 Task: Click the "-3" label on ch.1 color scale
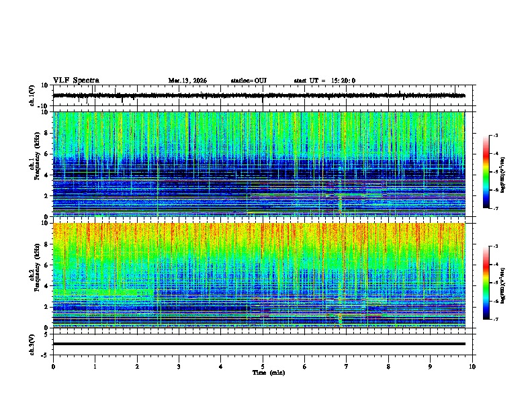pos(495,135)
